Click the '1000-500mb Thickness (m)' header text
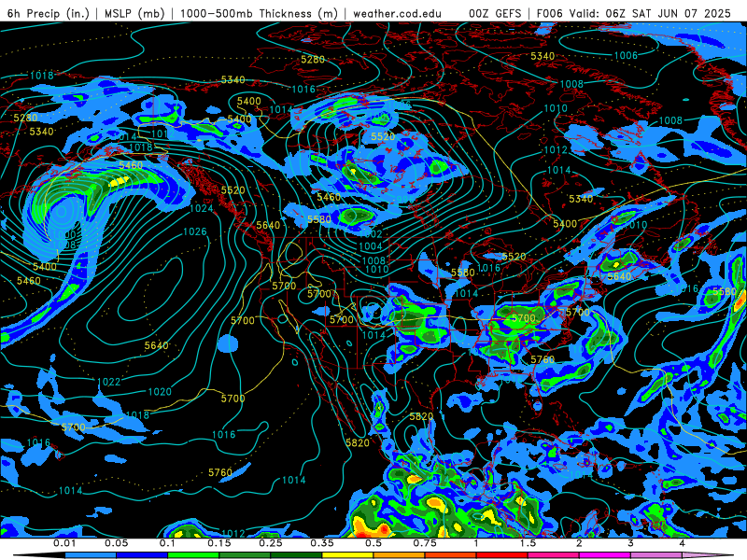This screenshot has width=747, height=560. (260, 13)
